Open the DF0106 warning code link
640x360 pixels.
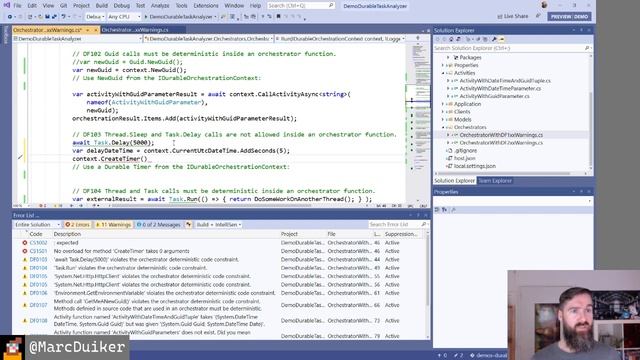point(38,293)
